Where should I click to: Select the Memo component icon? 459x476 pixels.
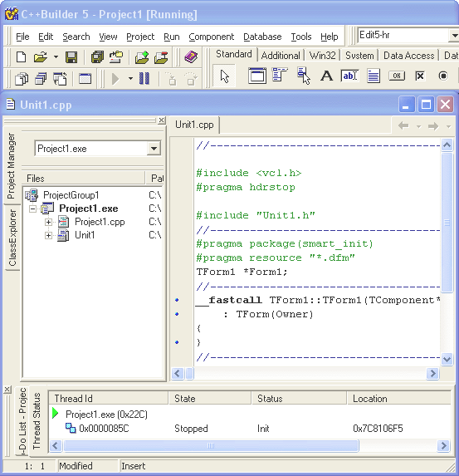374,76
